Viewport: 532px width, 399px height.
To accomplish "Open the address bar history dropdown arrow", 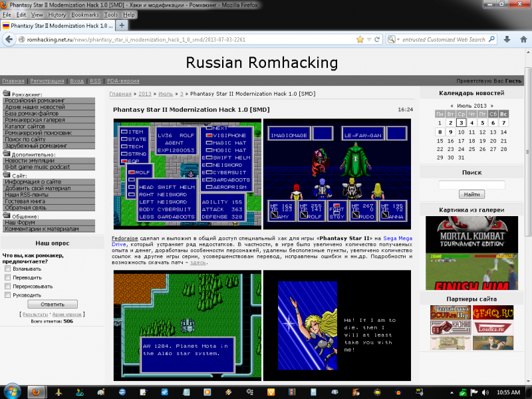I will 369,40.
